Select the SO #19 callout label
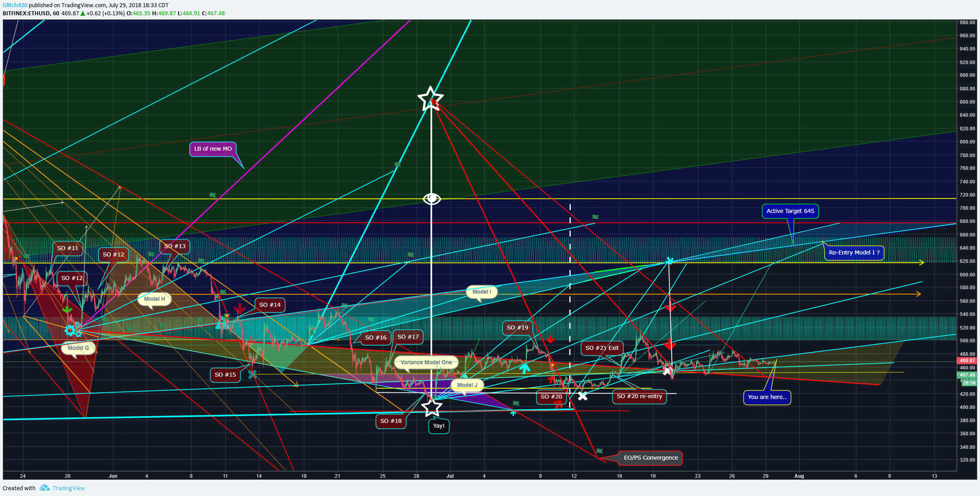Viewport: 980px width, 496px height. (518, 328)
